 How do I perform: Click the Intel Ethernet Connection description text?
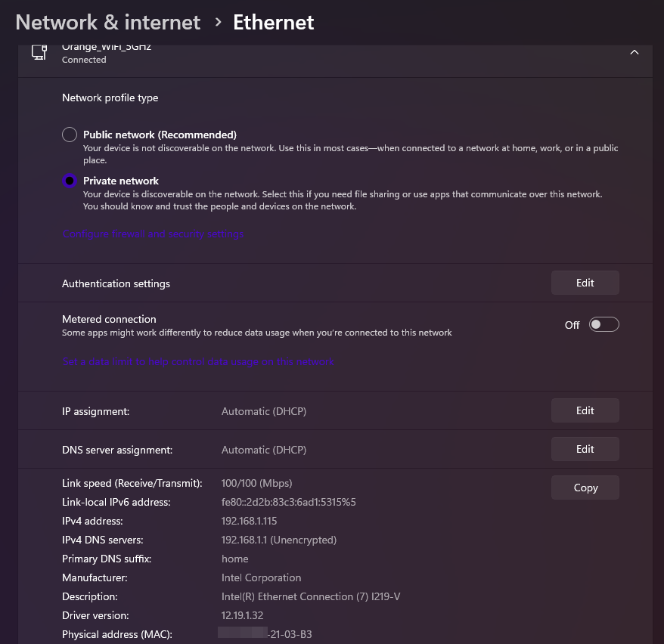tap(310, 596)
